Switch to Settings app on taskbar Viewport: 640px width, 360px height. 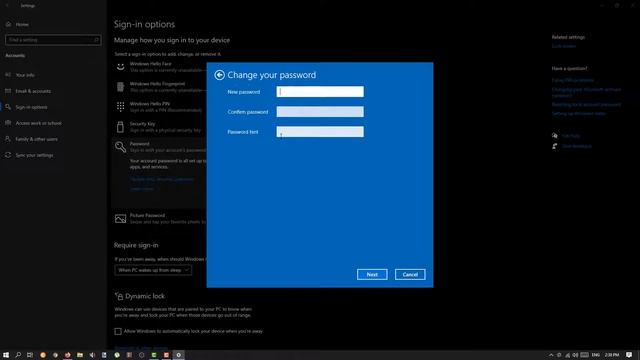pos(178,355)
